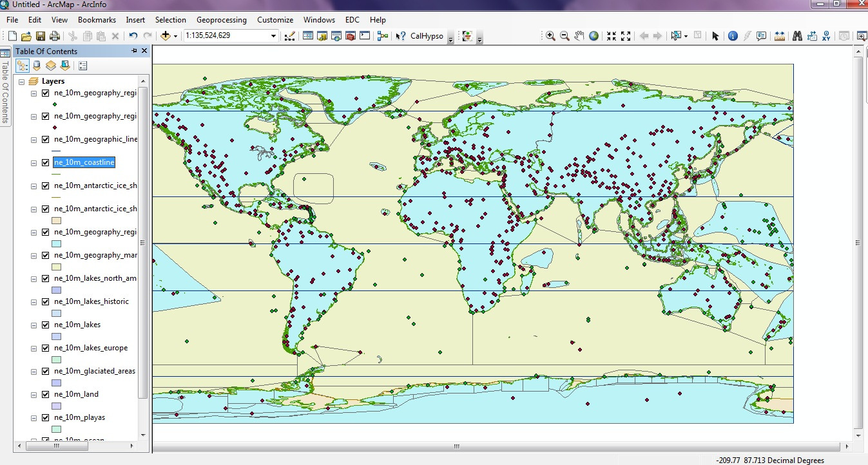The image size is (868, 465).
Task: Collapse the ne_10m_land layer legend
Action: (34, 395)
